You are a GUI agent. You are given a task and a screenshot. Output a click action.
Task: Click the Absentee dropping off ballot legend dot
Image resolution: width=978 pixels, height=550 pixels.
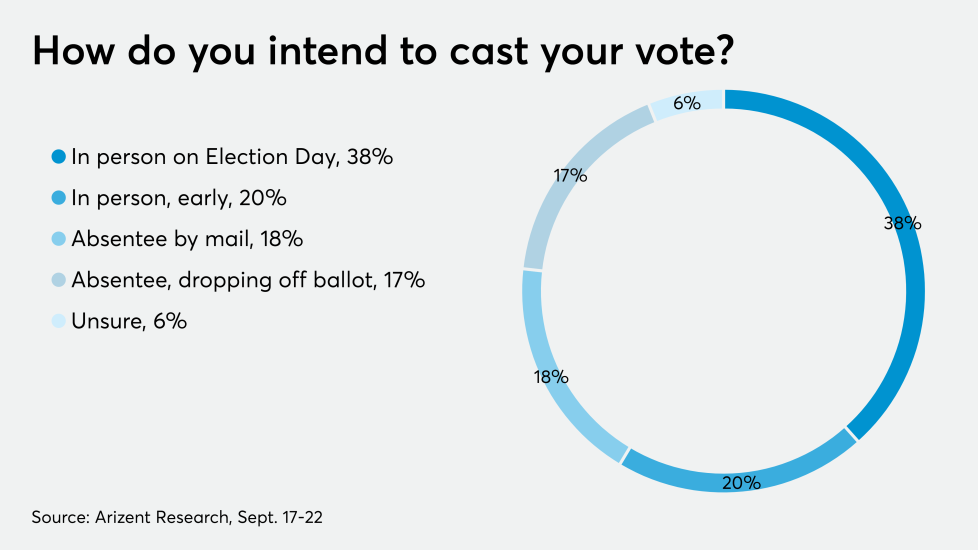point(58,280)
